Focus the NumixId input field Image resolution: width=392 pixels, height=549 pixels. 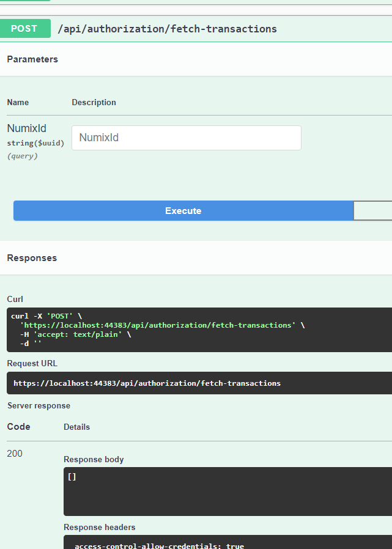(x=187, y=138)
